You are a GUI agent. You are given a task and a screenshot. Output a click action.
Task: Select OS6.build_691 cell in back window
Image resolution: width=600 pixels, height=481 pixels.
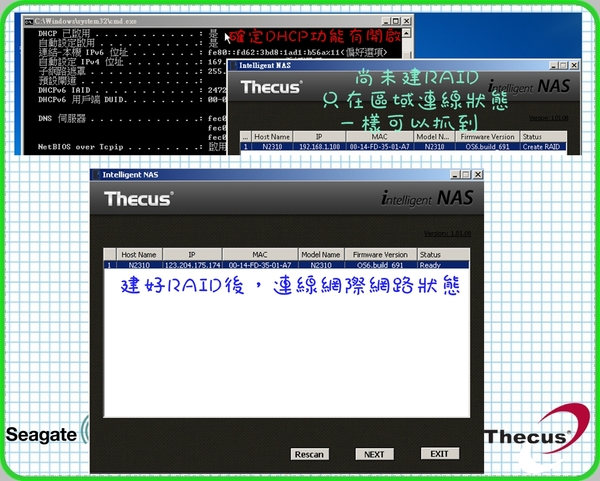coord(488,147)
